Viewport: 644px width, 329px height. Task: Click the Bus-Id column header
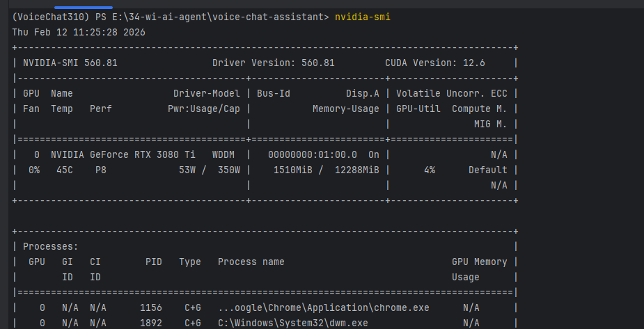tap(274, 93)
